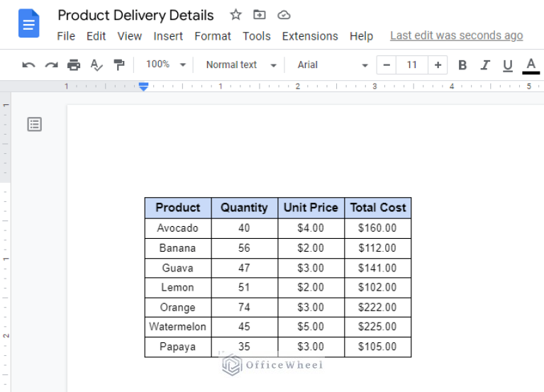Click the quantity 35 cell
544x392 pixels.
pyautogui.click(x=244, y=347)
